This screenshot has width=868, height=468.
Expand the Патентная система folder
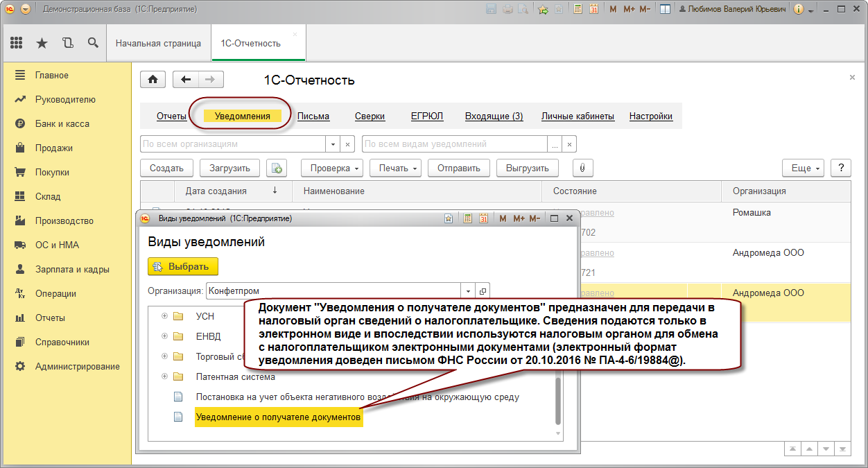(165, 376)
